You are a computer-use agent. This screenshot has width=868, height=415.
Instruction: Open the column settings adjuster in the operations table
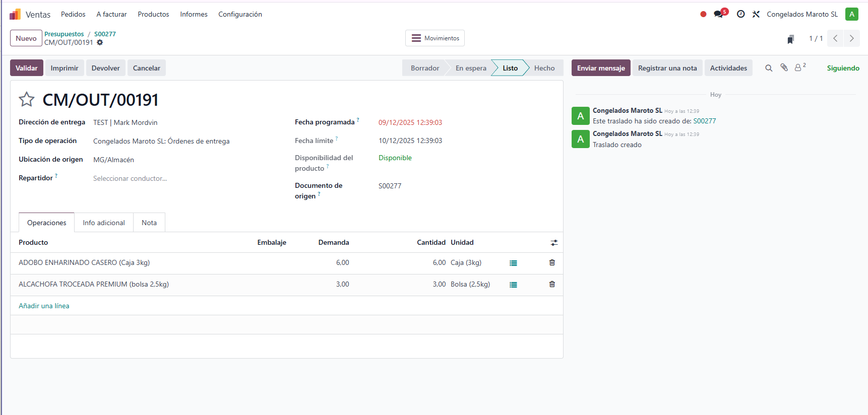coord(554,243)
